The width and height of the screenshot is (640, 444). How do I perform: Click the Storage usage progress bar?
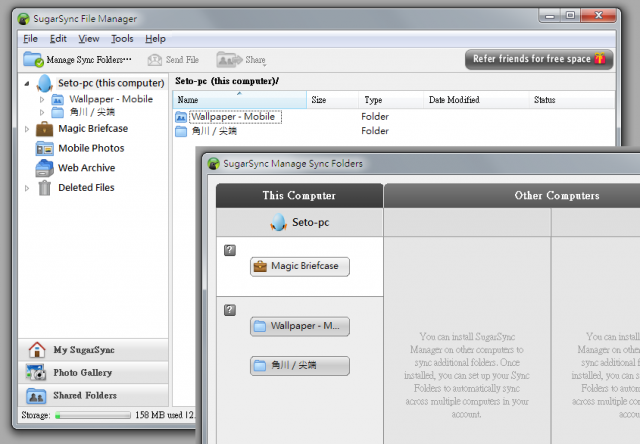pos(93,415)
